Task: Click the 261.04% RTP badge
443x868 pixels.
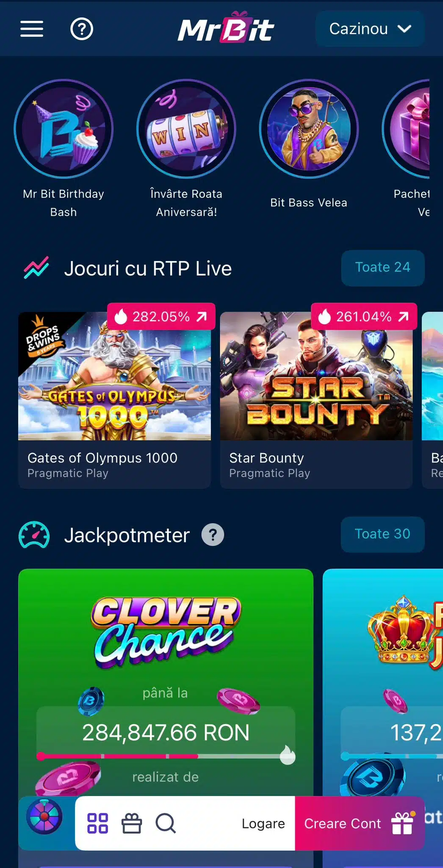Action: pyautogui.click(x=364, y=317)
